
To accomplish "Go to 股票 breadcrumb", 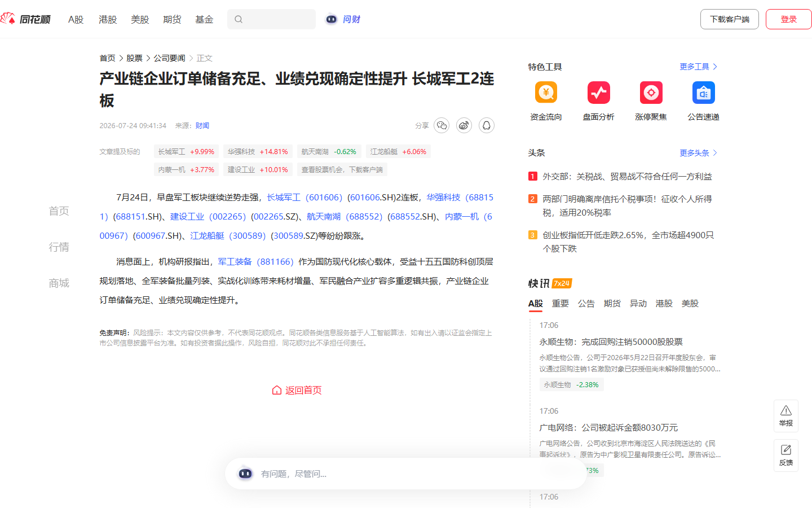I will coord(134,58).
